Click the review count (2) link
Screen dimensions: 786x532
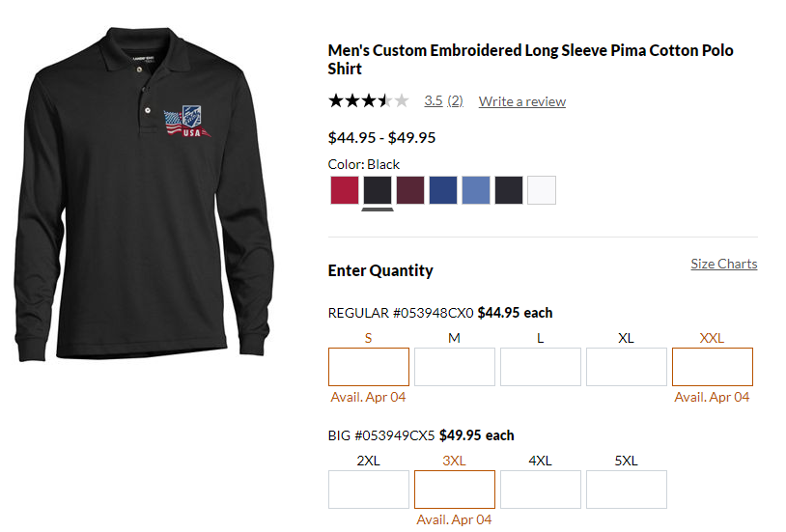455,100
